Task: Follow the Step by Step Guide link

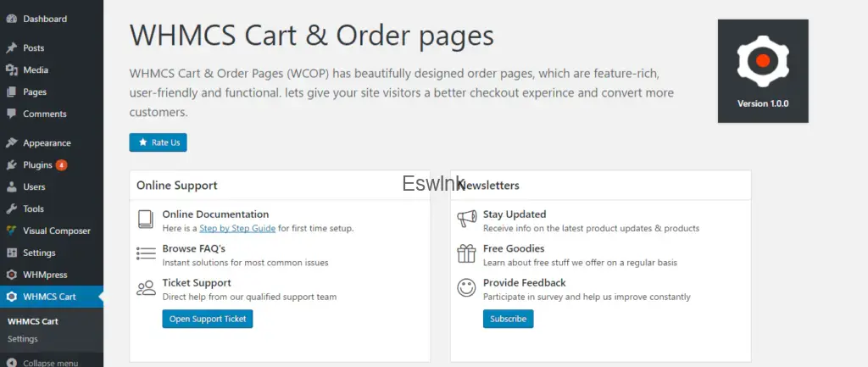Action: (x=236, y=228)
